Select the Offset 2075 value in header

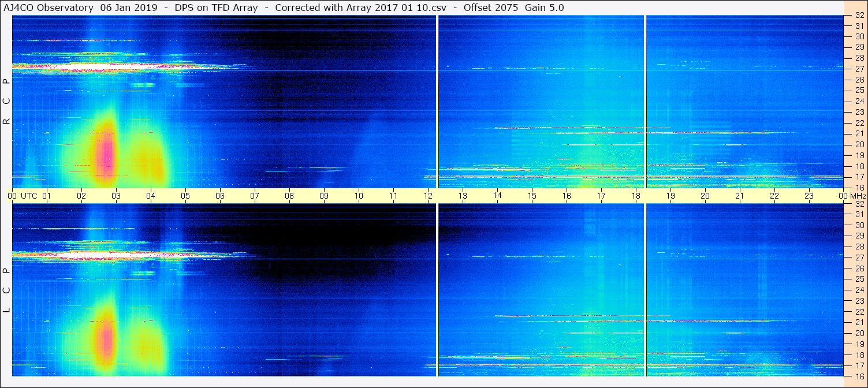[x=491, y=8]
